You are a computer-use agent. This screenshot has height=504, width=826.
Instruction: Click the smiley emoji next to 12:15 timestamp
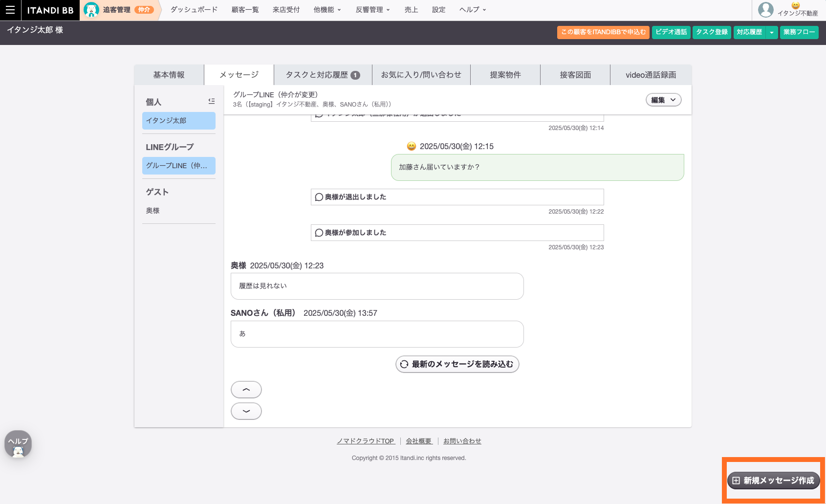point(412,146)
